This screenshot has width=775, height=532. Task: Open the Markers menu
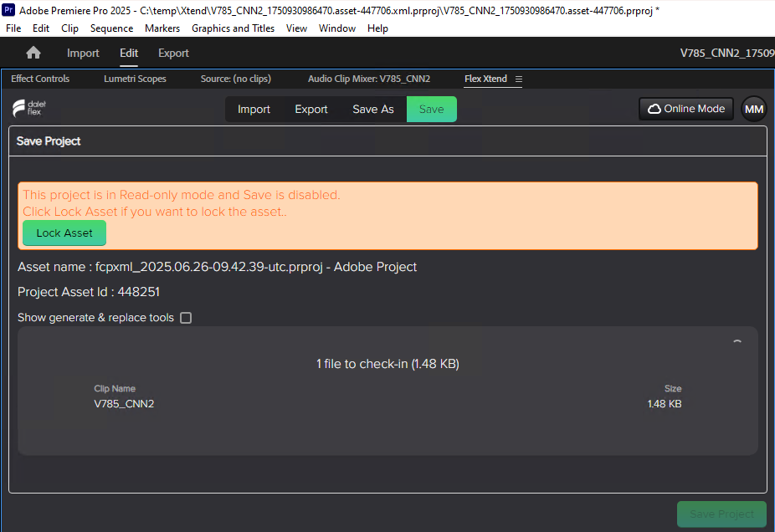pyautogui.click(x=162, y=28)
